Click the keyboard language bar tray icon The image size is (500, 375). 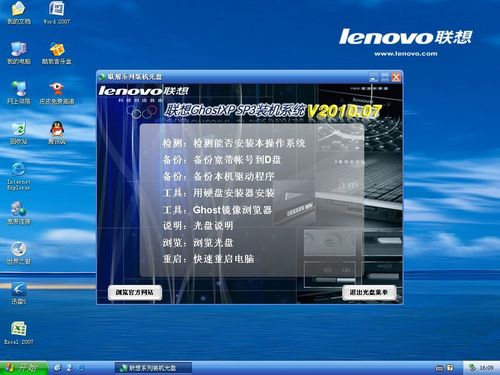pyautogui.click(x=440, y=368)
